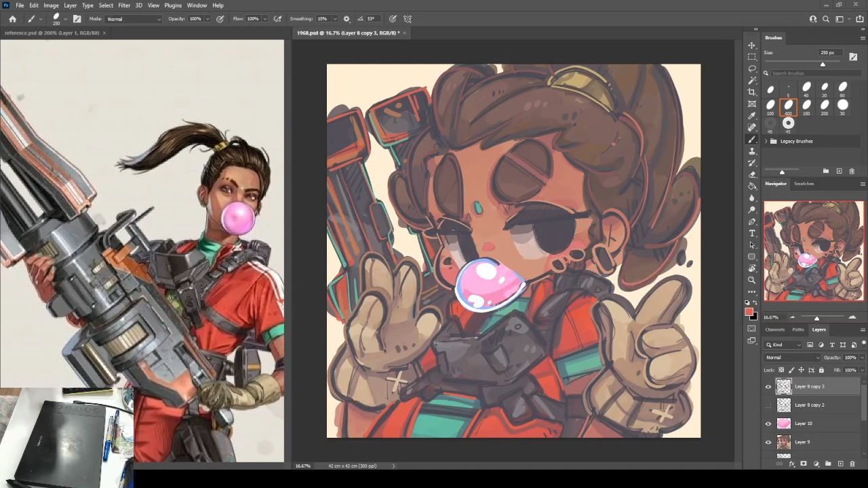
Task: Delete brush with trash icon in Brushes panel
Action: [852, 171]
